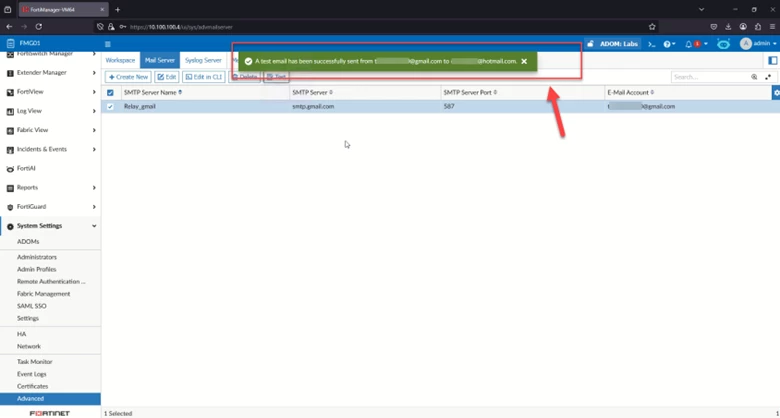Image resolution: width=780 pixels, height=418 pixels.
Task: Click the Reports sidebar icon
Action: click(x=10, y=188)
